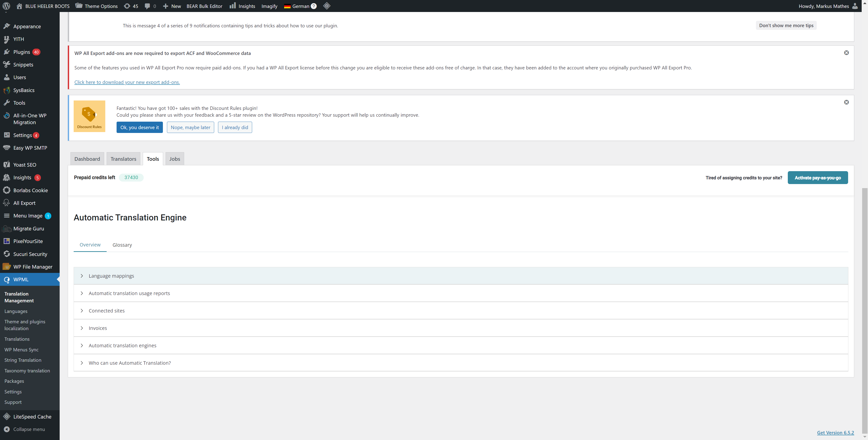Click Don't show me more tips
The width and height of the screenshot is (868, 440).
(786, 25)
